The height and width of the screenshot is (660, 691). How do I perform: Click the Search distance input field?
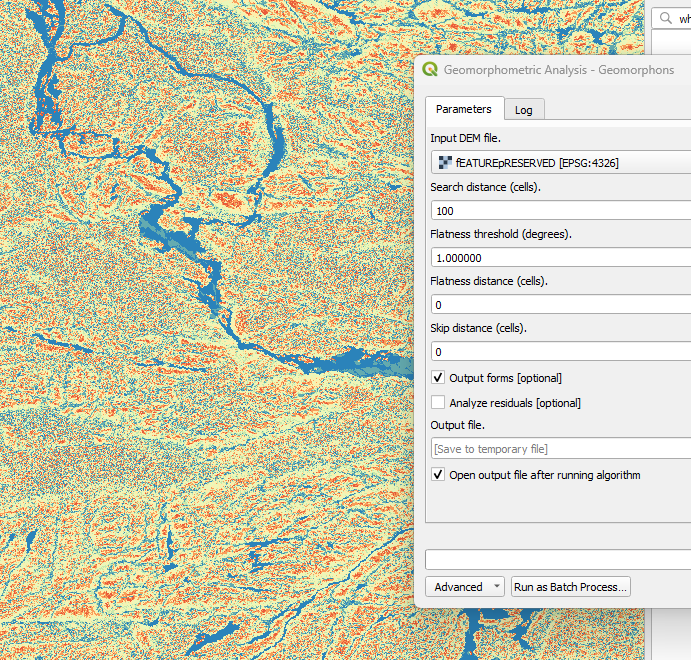(560, 210)
